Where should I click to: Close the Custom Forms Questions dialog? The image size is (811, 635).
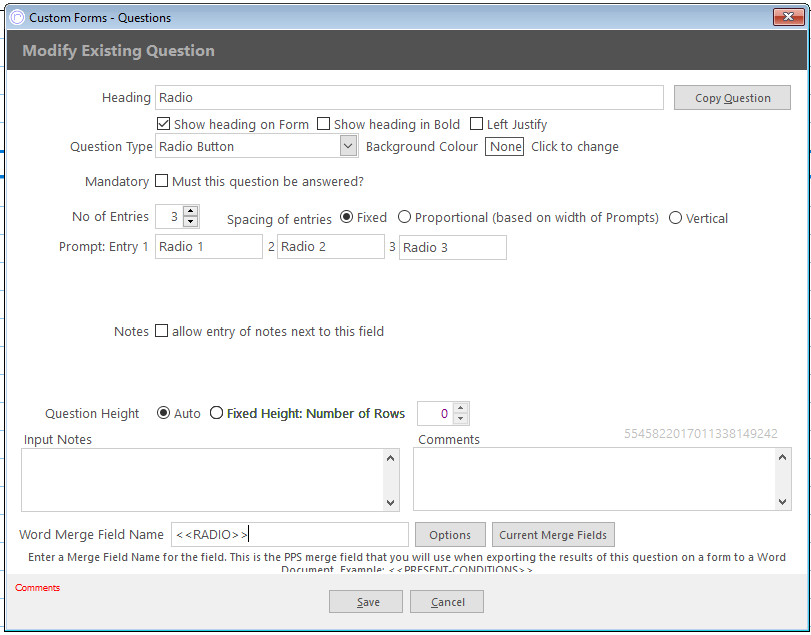[788, 17]
